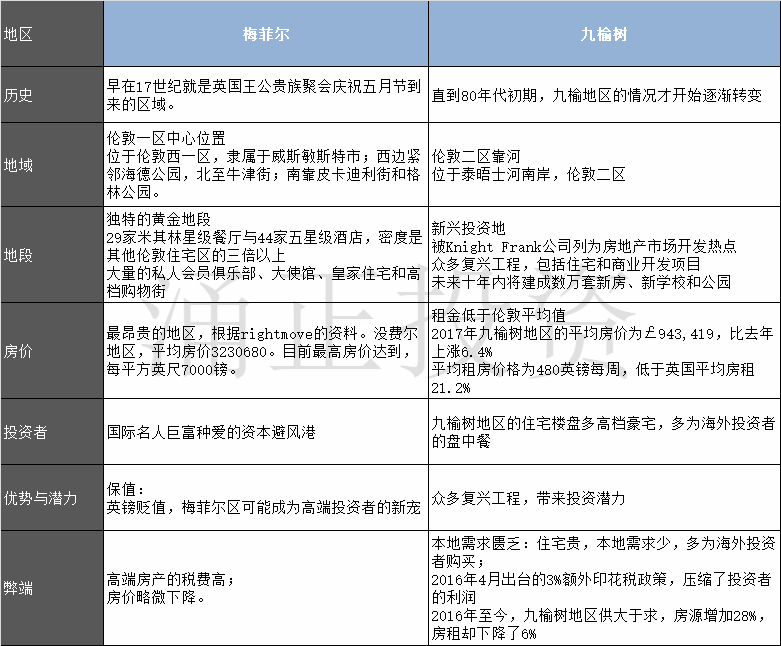This screenshot has width=781, height=646.
Task: Click the '地域' row label
Action: [x=52, y=165]
